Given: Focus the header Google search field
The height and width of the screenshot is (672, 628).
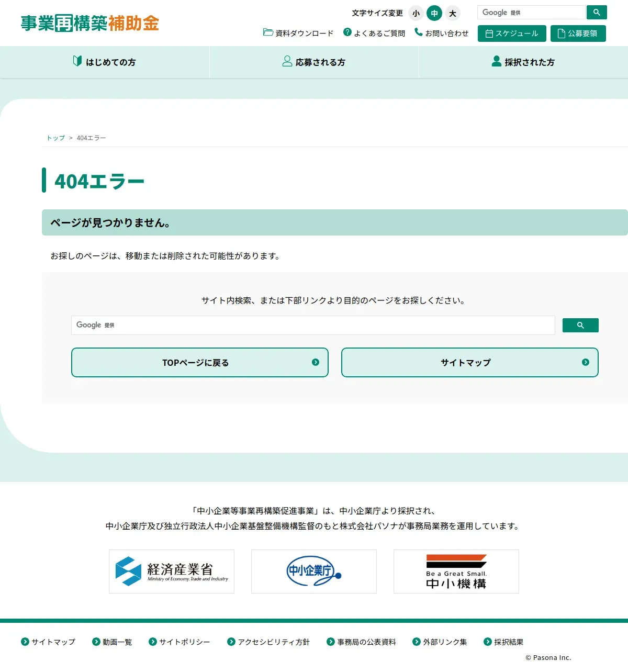Looking at the screenshot, I should (531, 13).
